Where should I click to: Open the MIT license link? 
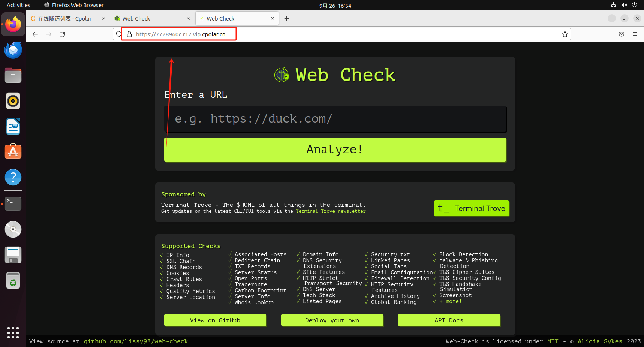pos(553,341)
